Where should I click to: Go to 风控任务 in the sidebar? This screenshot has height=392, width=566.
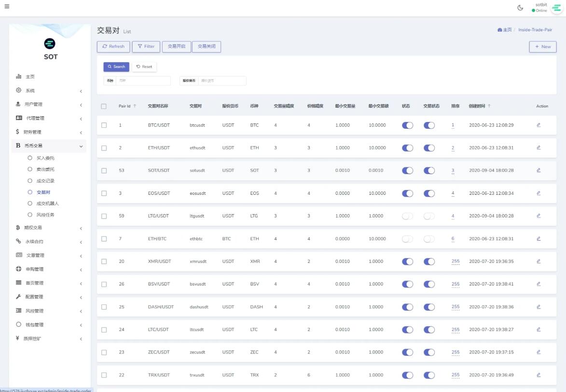pyautogui.click(x=45, y=215)
